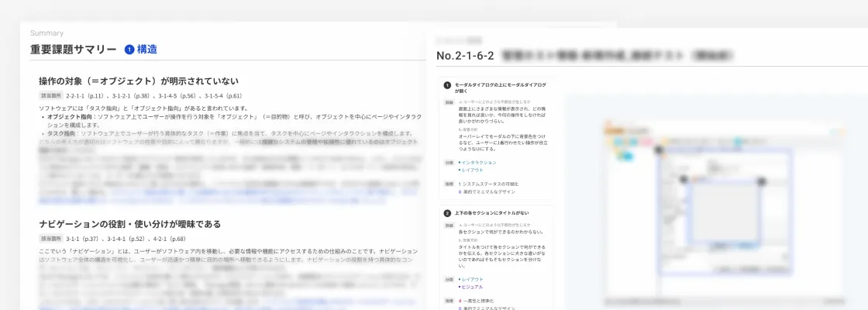Click the text starting タイトルをつけて各セクションで何ができるか
The image size is (868, 310).
click(x=503, y=255)
